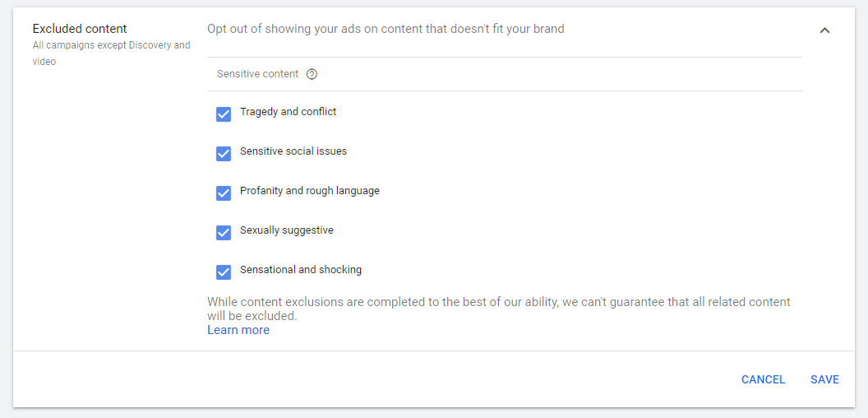The height and width of the screenshot is (418, 868).
Task: Click the 'Profanity and rough language' label text
Action: click(x=309, y=191)
